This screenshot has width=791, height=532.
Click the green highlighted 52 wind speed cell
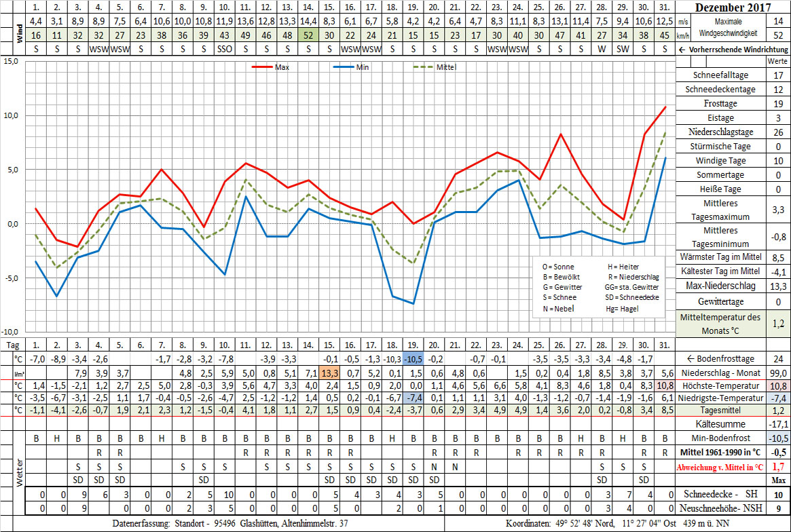308,35
